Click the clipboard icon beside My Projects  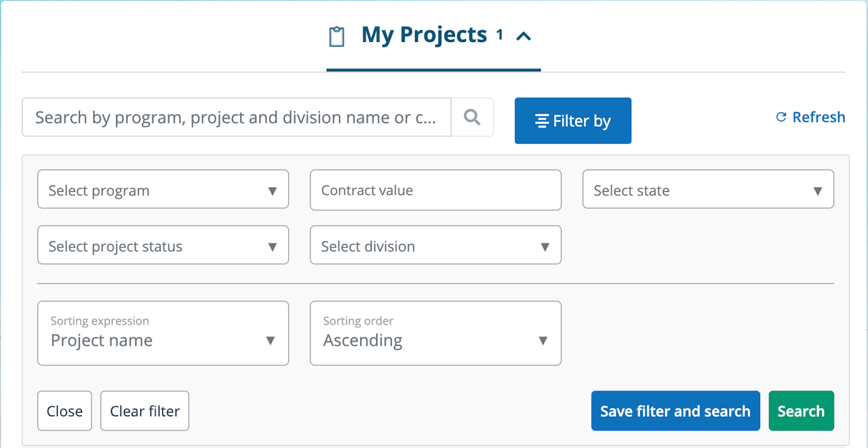[336, 36]
